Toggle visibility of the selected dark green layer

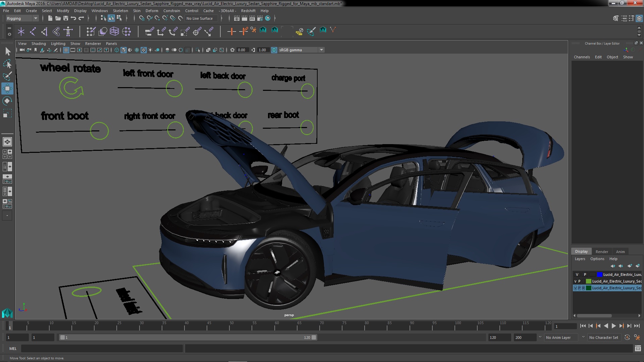tap(575, 288)
